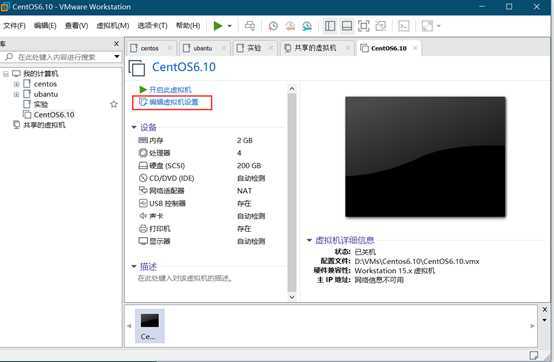Image resolution: width=554 pixels, height=362 pixels.
Task: Click the 硬盘 (SCSI) device row
Action: (x=201, y=166)
